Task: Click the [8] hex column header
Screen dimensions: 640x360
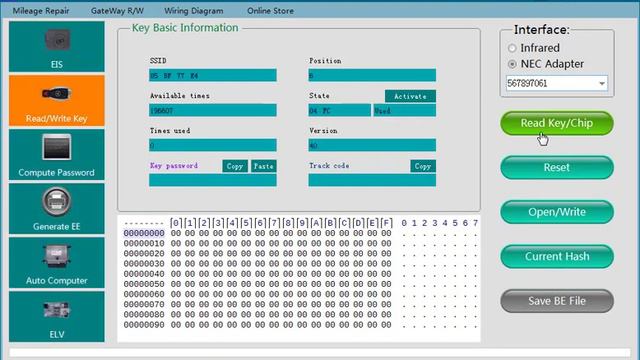Action: click(x=288, y=223)
